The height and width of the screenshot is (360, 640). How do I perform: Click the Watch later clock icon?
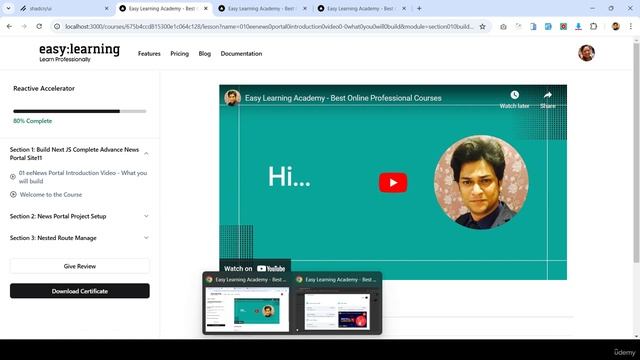point(514,95)
